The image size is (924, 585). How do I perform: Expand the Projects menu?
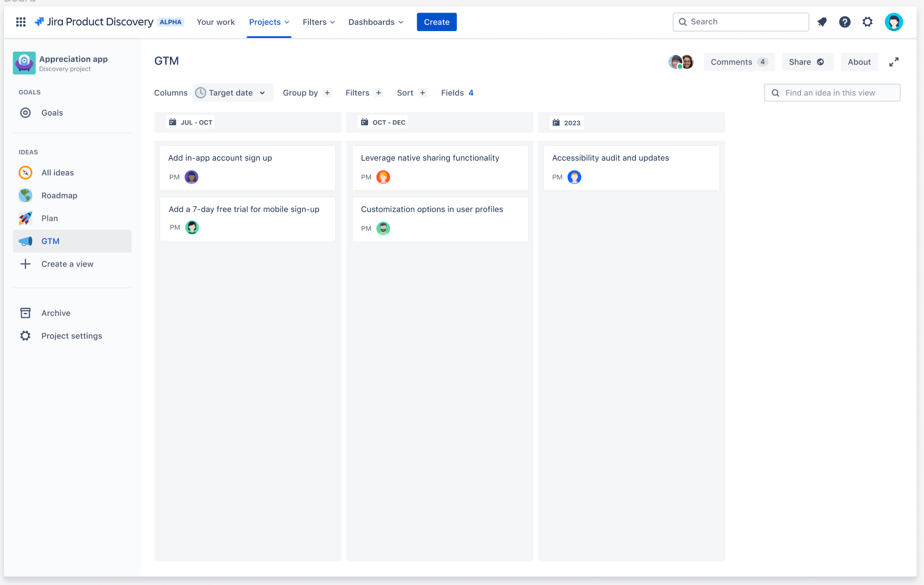click(x=269, y=22)
